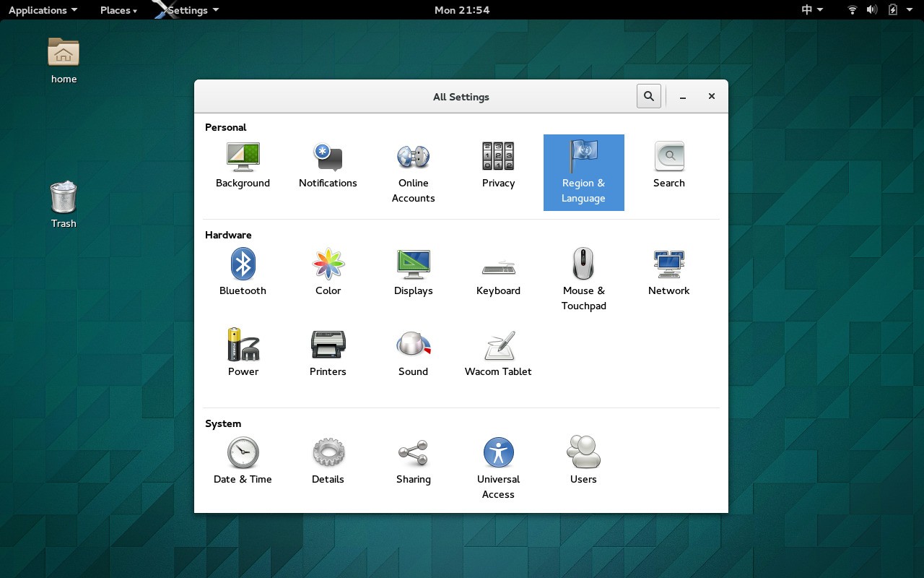924x578 pixels.
Task: Click the search button in All Settings
Action: 648,95
